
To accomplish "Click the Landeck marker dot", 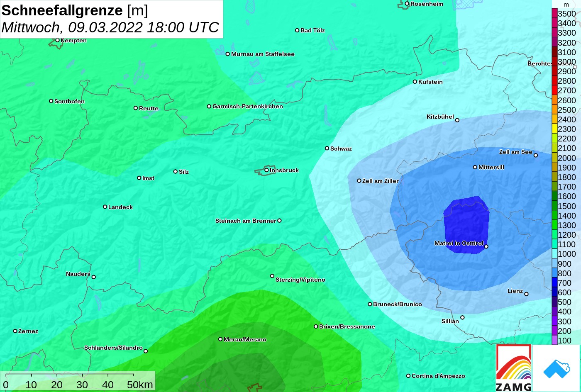I will coord(105,207).
